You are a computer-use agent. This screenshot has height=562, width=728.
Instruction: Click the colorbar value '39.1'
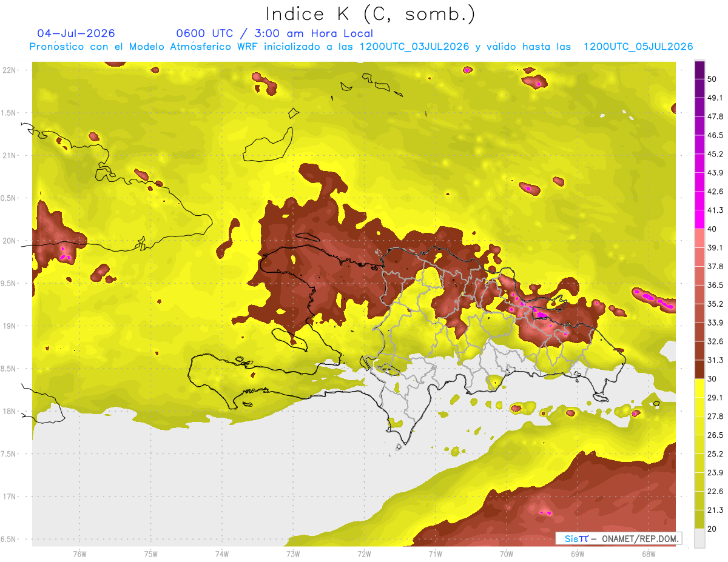click(x=715, y=248)
